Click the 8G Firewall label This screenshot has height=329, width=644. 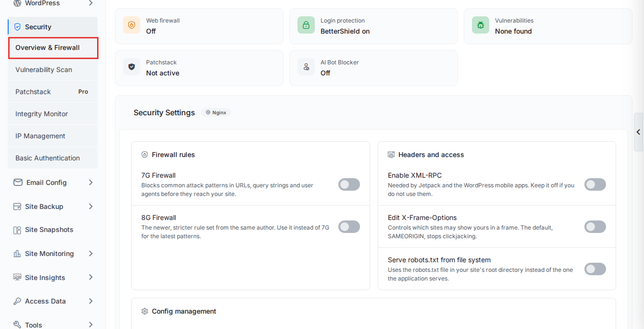(x=159, y=218)
